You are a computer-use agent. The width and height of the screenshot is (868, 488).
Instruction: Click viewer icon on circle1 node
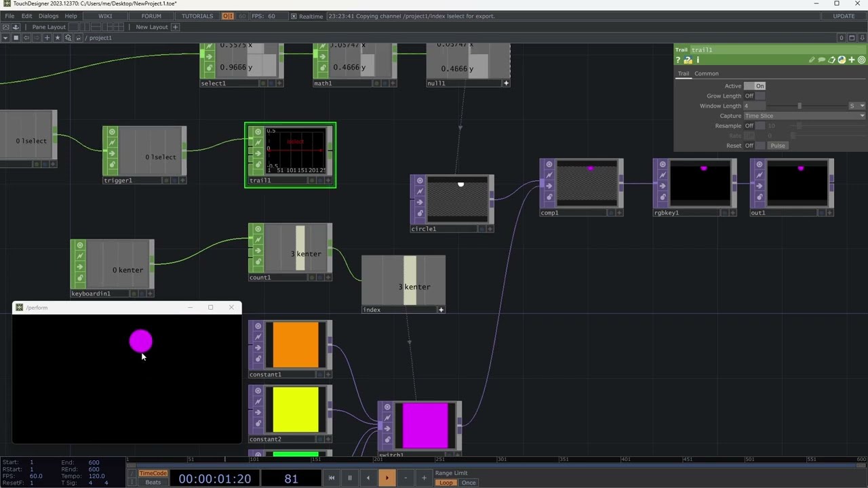pyautogui.click(x=420, y=180)
